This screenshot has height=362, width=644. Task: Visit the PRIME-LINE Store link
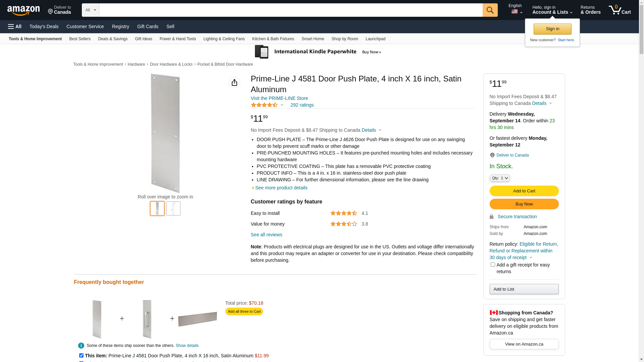pyautogui.click(x=279, y=98)
